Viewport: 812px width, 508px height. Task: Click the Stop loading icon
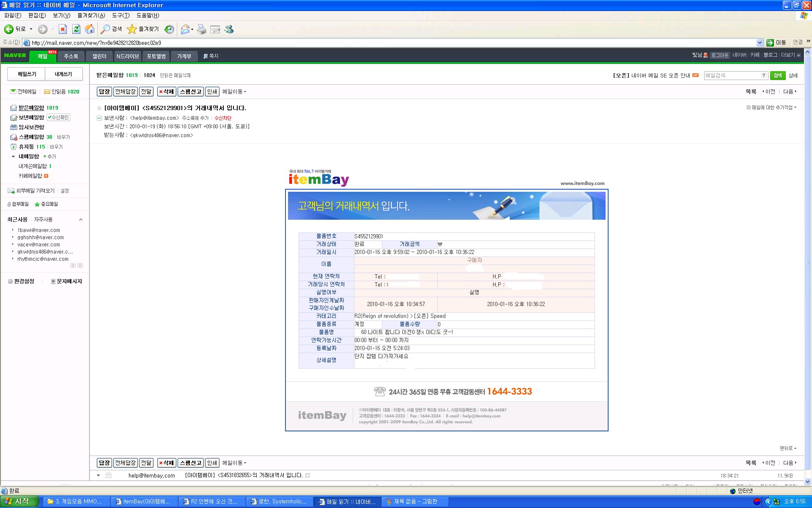(x=63, y=29)
